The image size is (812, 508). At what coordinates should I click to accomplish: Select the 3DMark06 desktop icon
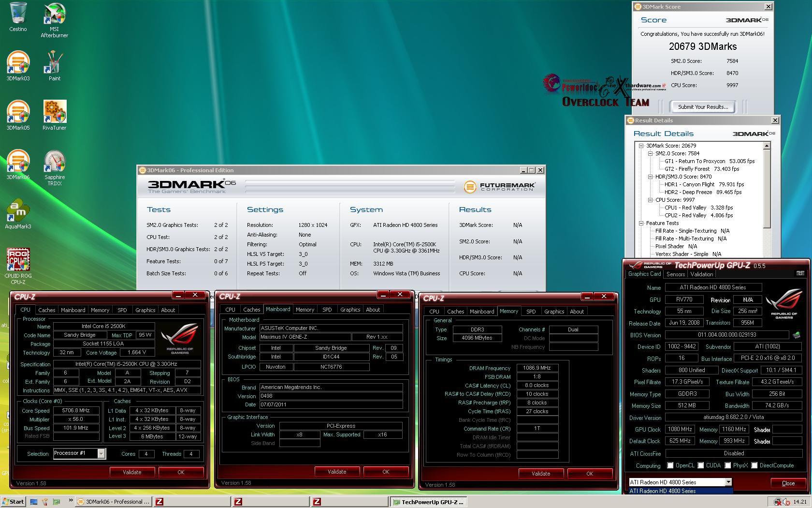[x=18, y=164]
